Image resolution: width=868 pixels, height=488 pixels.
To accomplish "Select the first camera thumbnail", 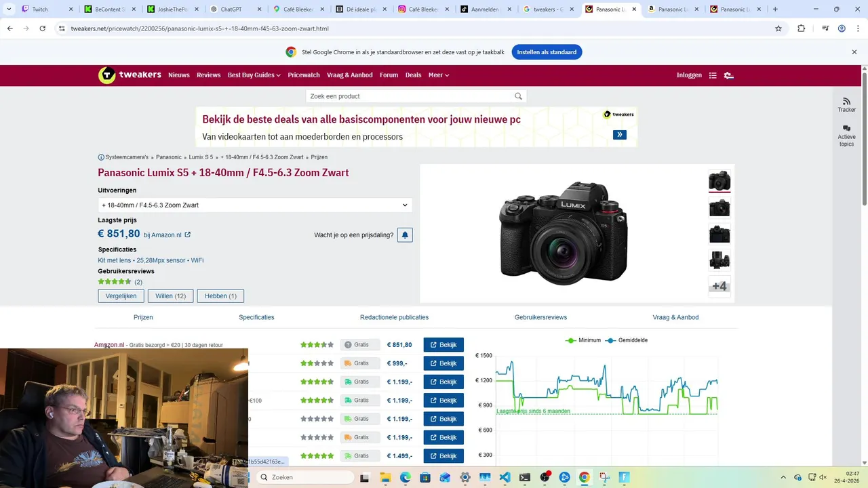I will point(719,181).
